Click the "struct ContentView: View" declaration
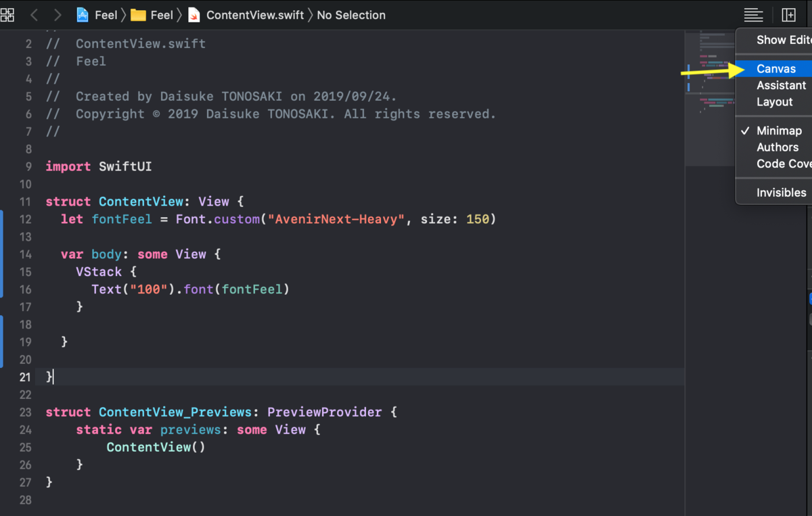Image resolution: width=812 pixels, height=516 pixels. tap(144, 202)
